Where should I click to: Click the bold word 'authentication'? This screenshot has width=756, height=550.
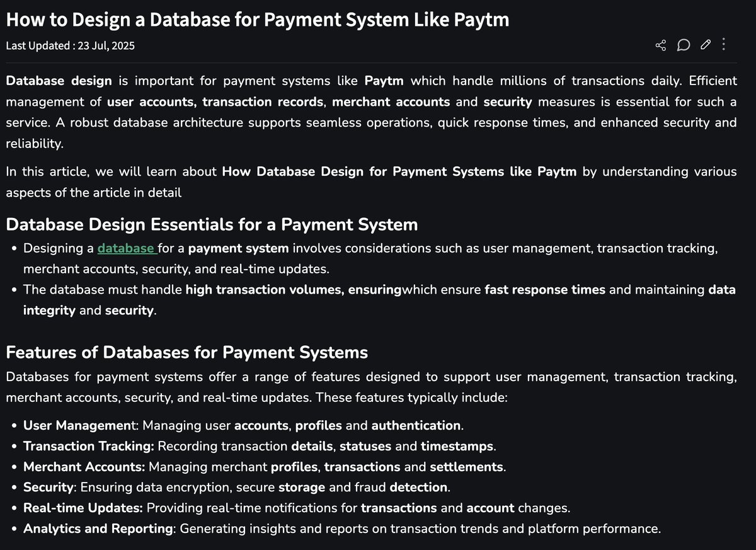(x=416, y=425)
